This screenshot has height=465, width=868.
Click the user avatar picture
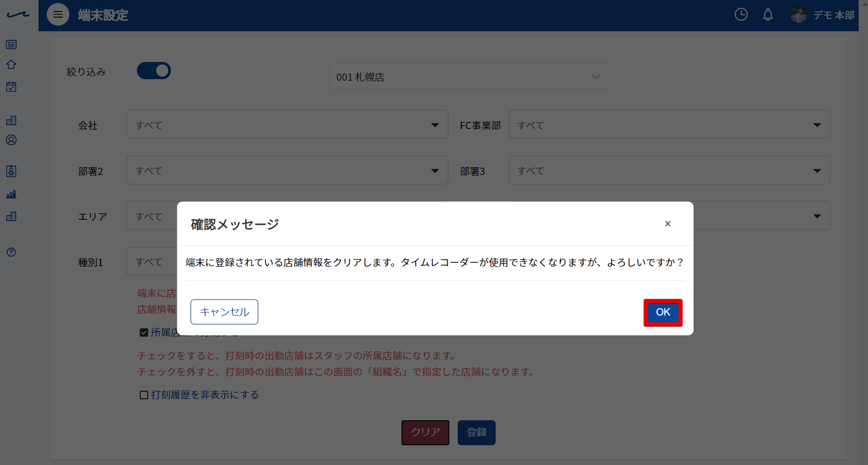(798, 15)
